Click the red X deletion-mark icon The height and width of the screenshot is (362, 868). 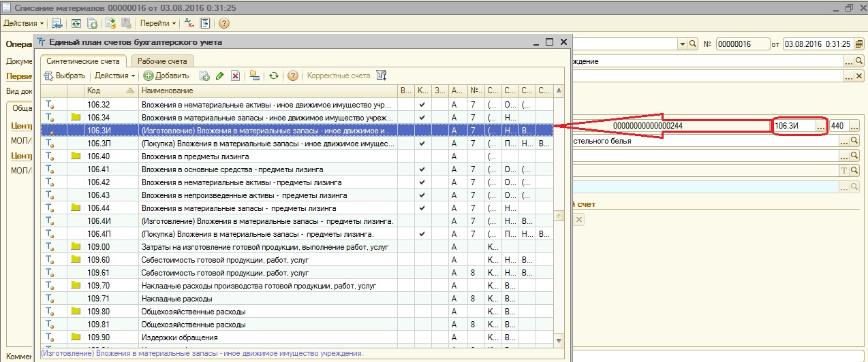click(x=236, y=76)
